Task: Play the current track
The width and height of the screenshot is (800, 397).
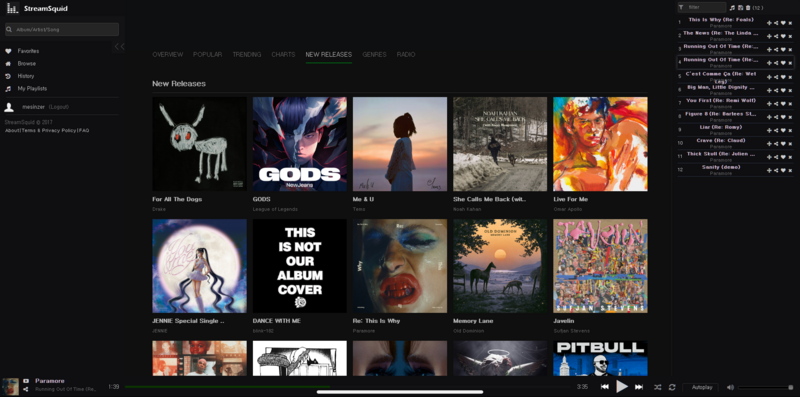Action: point(621,387)
